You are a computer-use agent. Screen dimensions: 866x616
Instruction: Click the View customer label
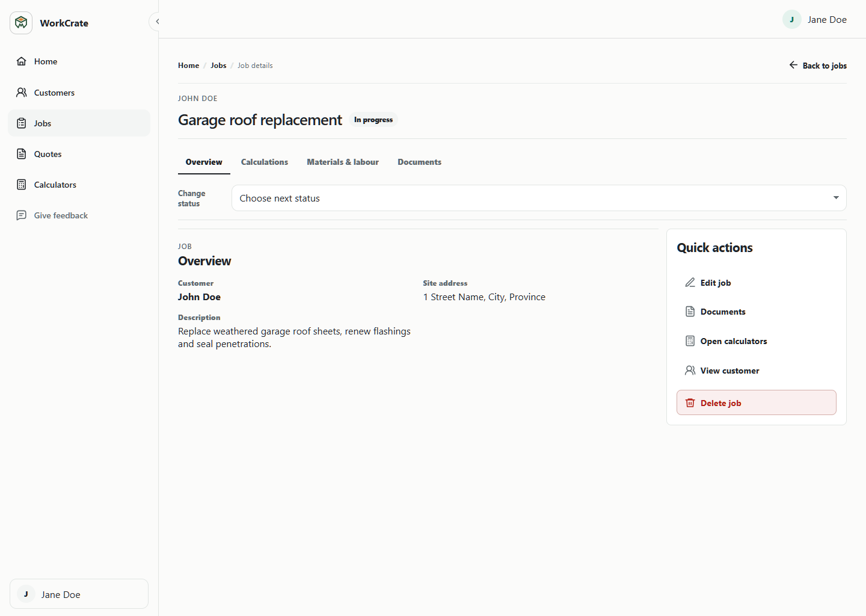click(729, 371)
